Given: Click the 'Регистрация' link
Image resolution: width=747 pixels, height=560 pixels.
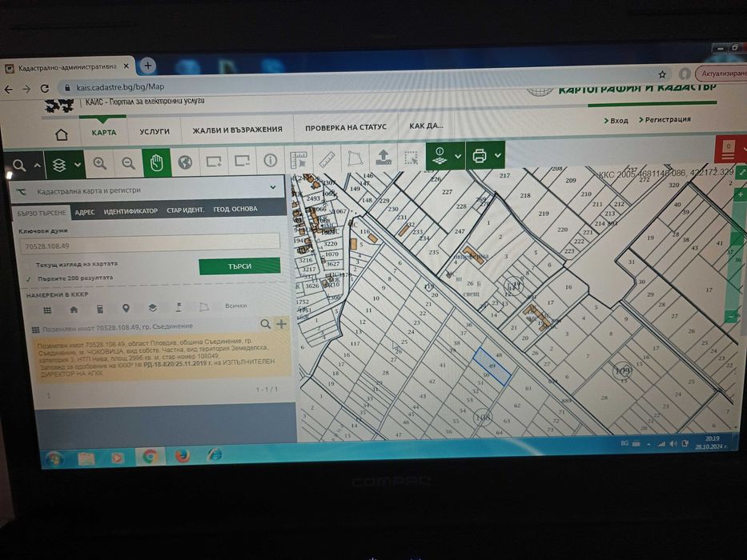Looking at the screenshot, I should (x=665, y=119).
